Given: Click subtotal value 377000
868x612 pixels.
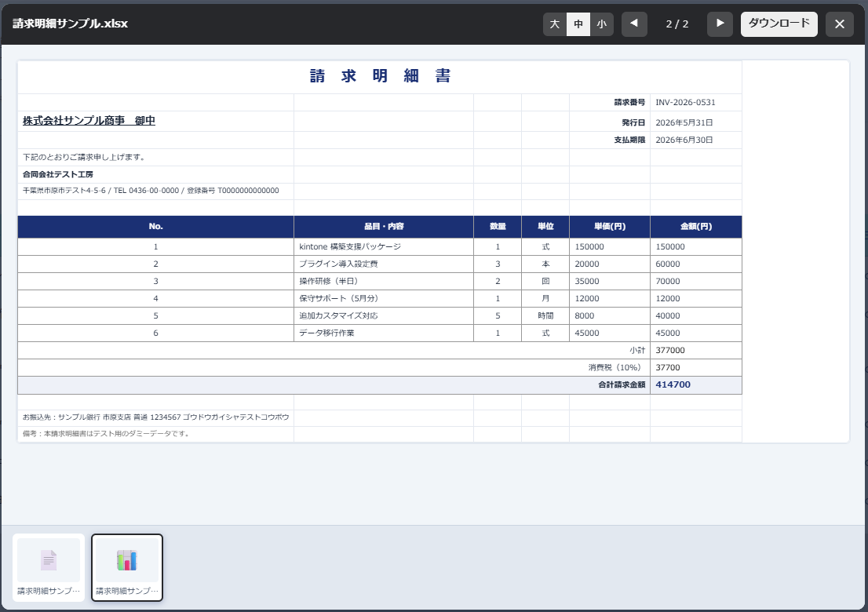Looking at the screenshot, I should 669,350.
